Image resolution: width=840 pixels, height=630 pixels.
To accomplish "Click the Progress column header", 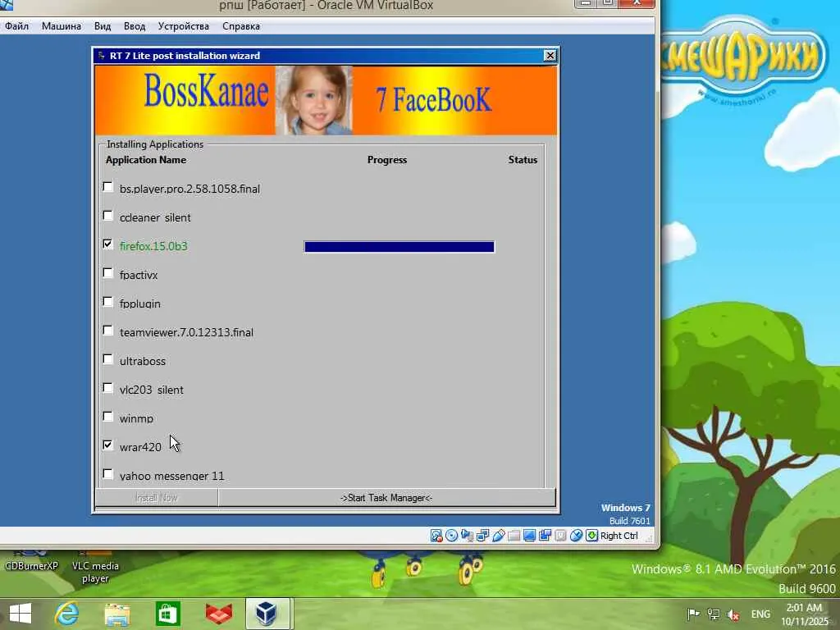I will point(387,160).
